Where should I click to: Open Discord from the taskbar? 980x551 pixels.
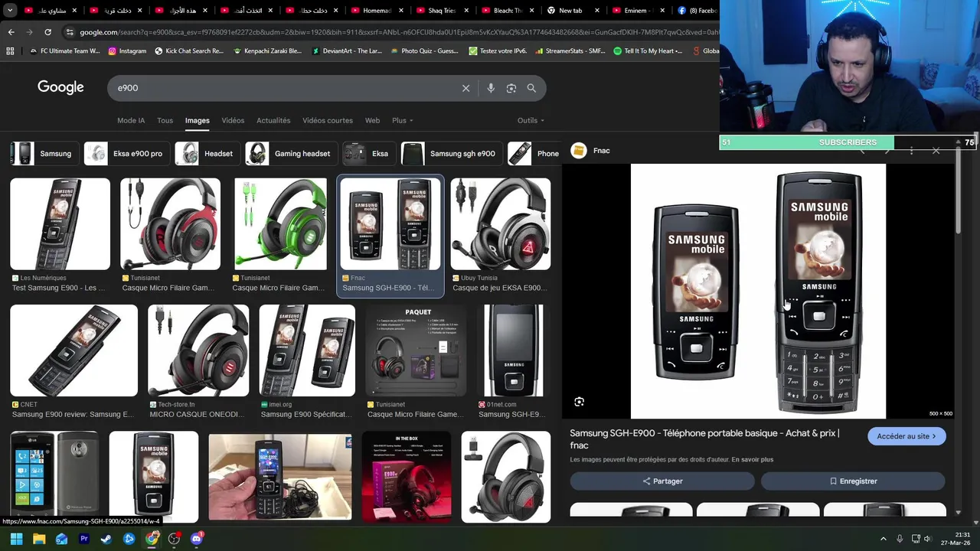(197, 539)
